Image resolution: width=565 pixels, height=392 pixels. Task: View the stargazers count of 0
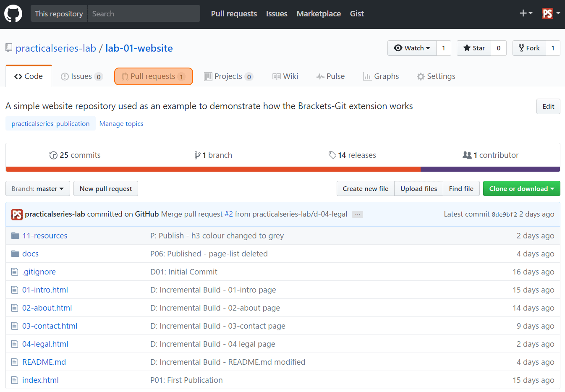(x=499, y=48)
